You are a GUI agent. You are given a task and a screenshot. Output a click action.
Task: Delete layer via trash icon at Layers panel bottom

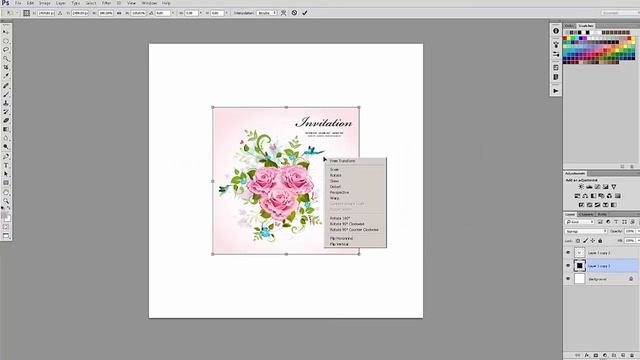pyautogui.click(x=632, y=356)
